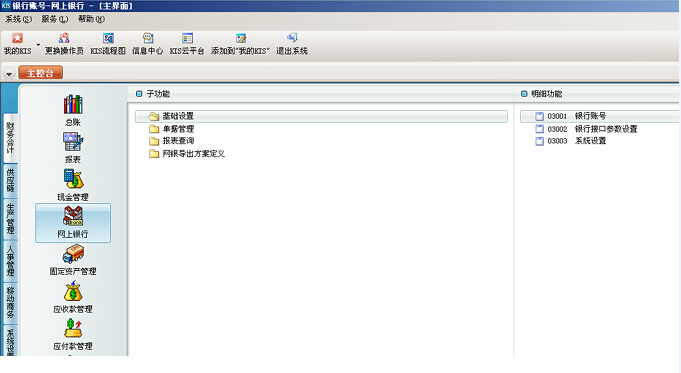Select the 基础设置 folder
Viewport: 681px width, 373px height.
pyautogui.click(x=321, y=116)
